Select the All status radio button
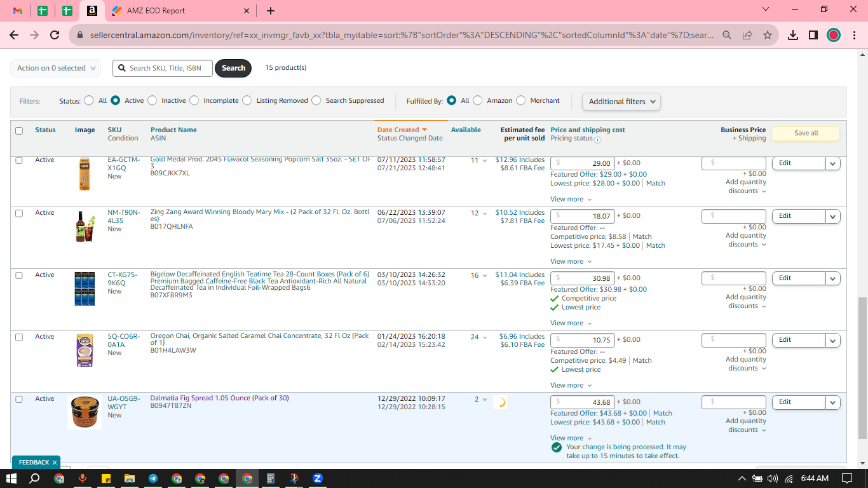The image size is (868, 488). click(x=88, y=100)
